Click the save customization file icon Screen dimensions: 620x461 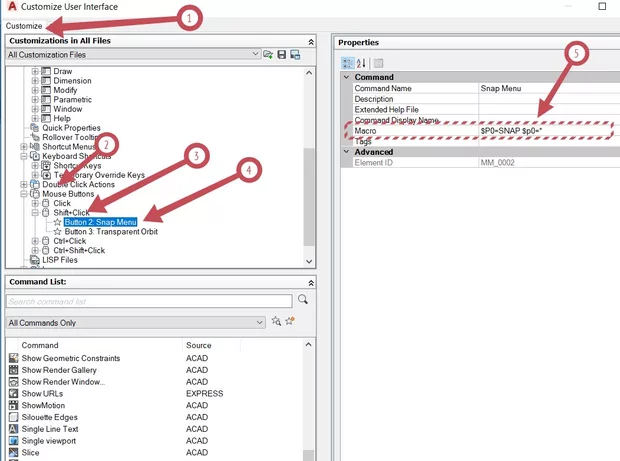pyautogui.click(x=282, y=55)
